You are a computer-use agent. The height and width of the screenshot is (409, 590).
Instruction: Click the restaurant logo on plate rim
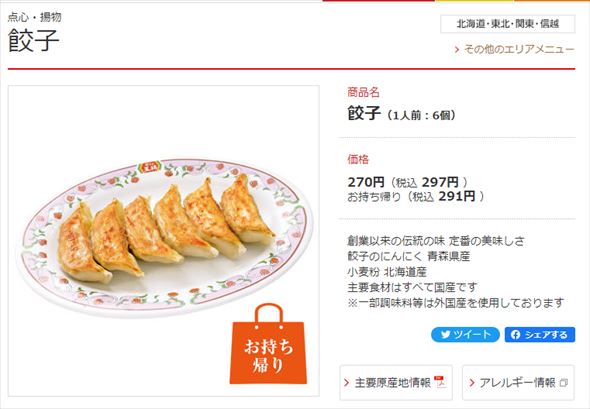(149, 167)
